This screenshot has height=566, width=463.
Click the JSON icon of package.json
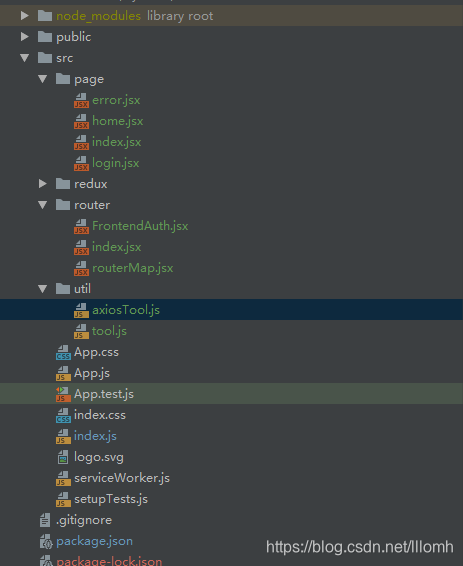46,541
